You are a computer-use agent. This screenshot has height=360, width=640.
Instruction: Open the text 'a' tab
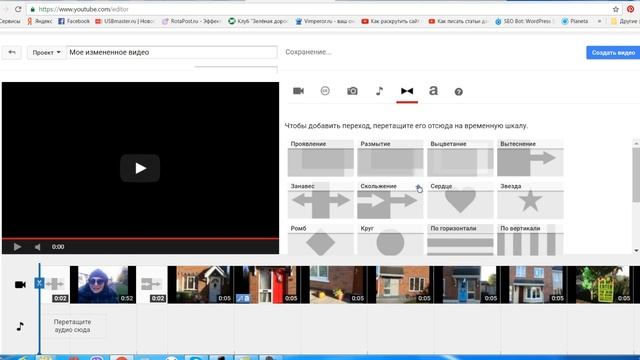tap(433, 91)
